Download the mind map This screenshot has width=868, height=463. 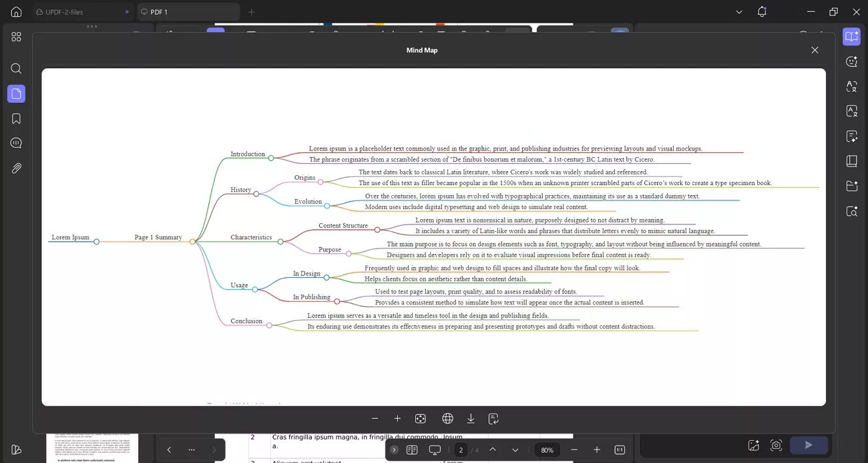(471, 418)
